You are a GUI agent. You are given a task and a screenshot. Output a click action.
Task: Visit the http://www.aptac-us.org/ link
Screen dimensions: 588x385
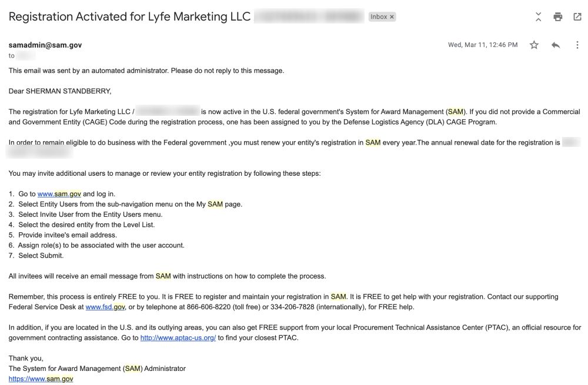pyautogui.click(x=178, y=338)
